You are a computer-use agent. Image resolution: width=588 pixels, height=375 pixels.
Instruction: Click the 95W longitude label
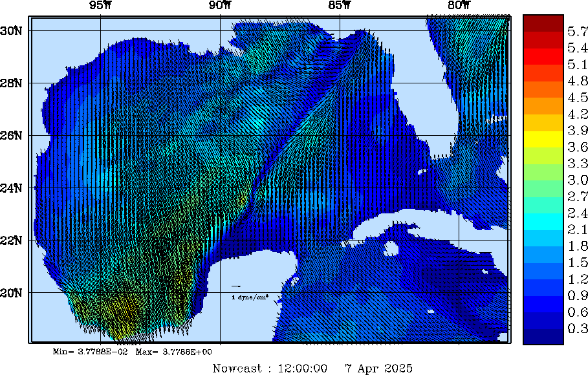(x=100, y=5)
